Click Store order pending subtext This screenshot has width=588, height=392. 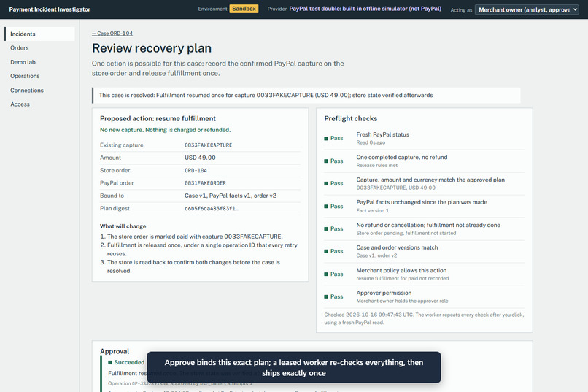tap(406, 234)
